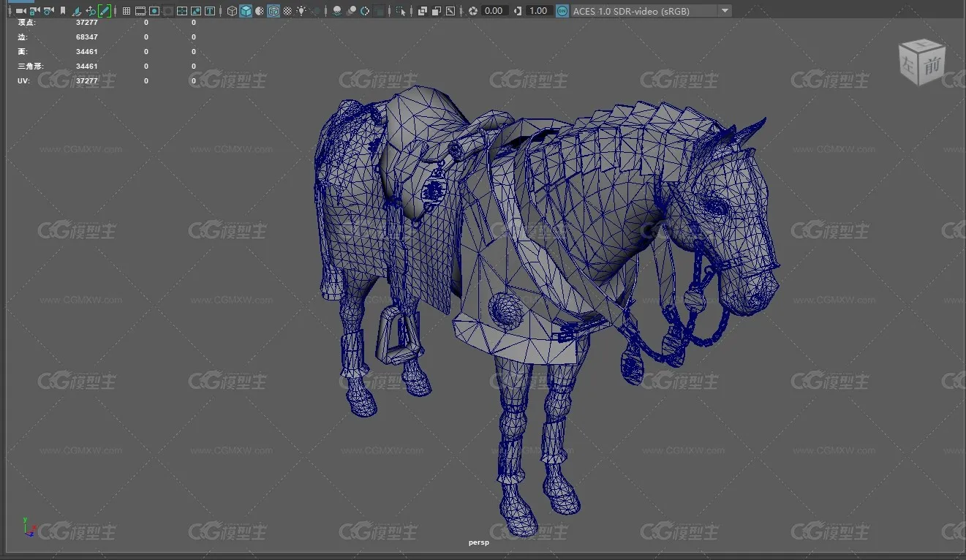966x560 pixels.
Task: Toggle the Film Gate icon
Action: point(140,11)
